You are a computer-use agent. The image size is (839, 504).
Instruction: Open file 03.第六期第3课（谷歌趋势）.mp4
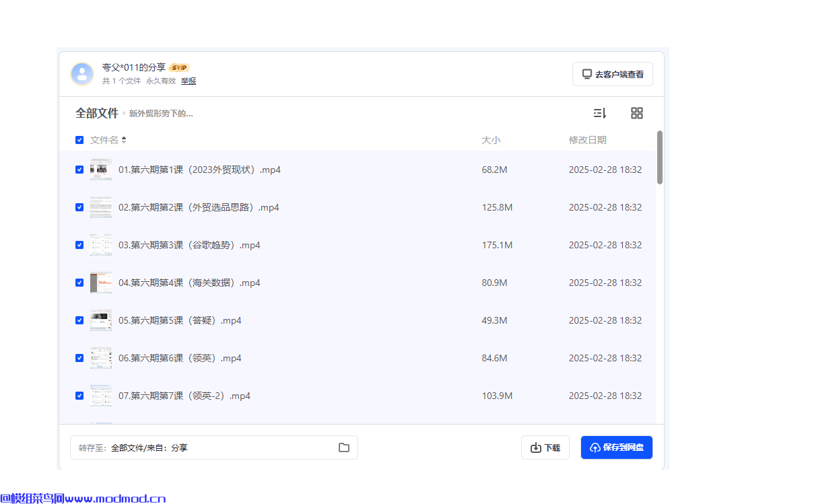189,245
